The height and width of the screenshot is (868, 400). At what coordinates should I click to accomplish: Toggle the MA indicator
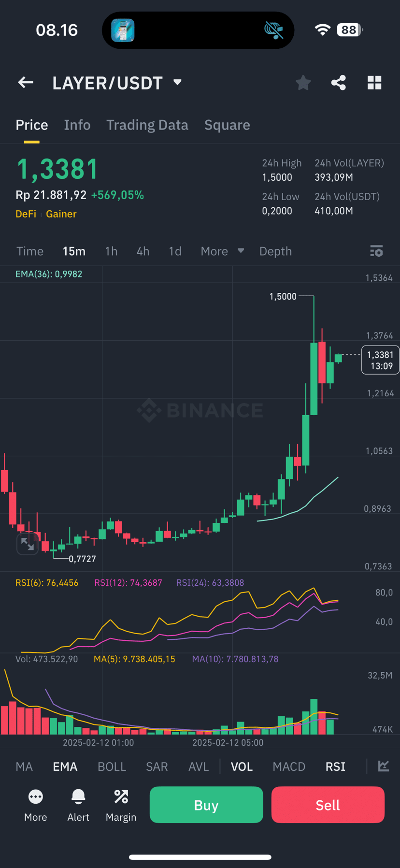coord(24,767)
